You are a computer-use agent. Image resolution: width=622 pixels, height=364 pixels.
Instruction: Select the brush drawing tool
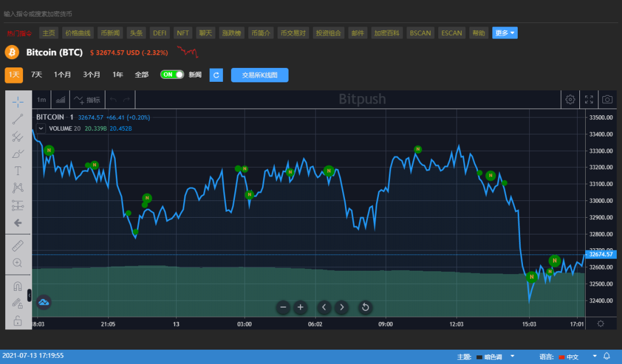point(17,154)
